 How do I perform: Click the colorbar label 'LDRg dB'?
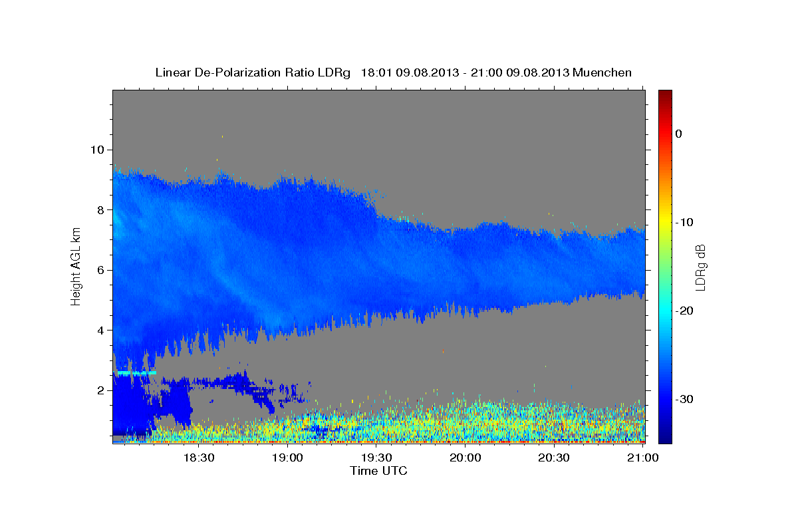point(700,267)
